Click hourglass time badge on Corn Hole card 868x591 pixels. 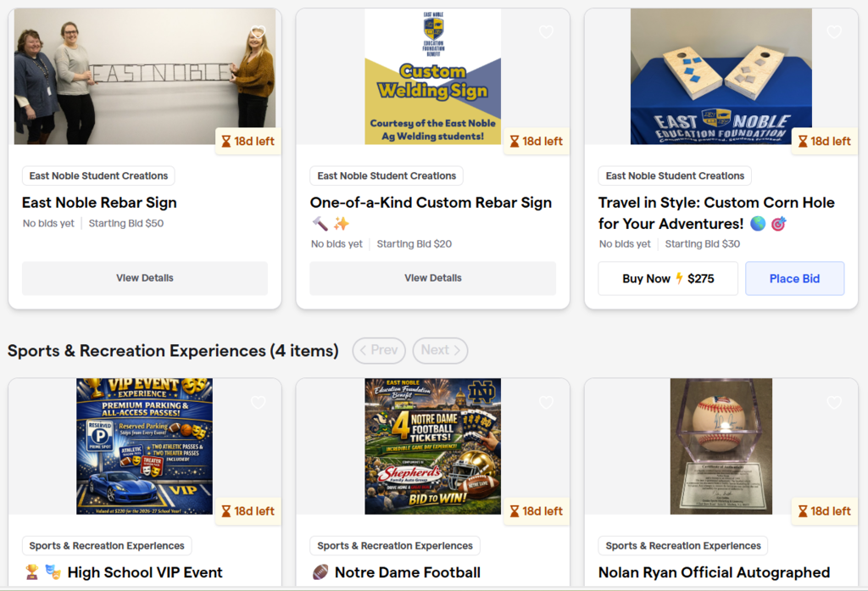(825, 142)
